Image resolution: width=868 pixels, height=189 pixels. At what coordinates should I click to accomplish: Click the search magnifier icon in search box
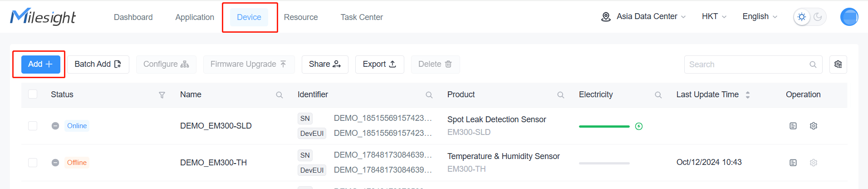click(813, 65)
